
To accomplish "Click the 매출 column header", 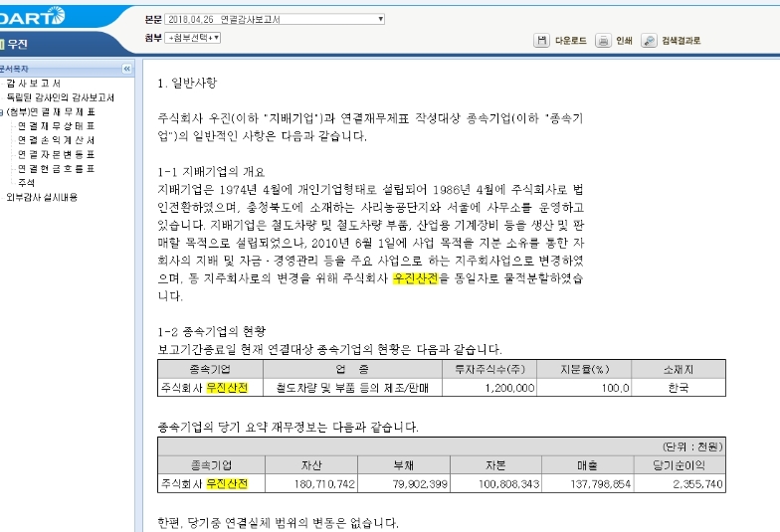I will coord(587,465).
